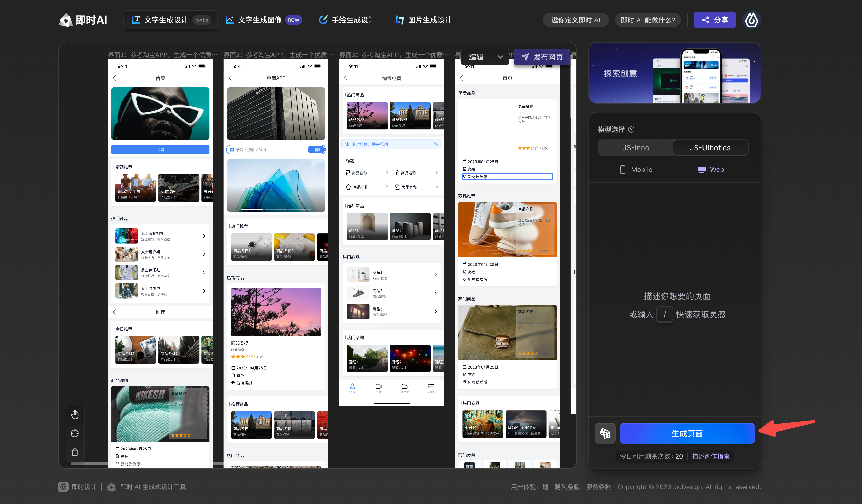Expand the dropdown arrow beside 编辑
862x504 pixels.
(x=501, y=57)
